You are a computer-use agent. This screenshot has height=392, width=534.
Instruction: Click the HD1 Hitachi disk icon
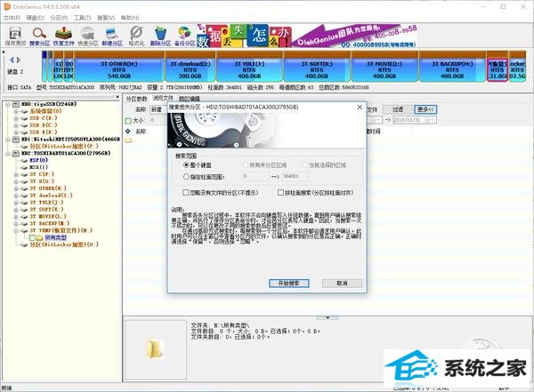pos(16,140)
